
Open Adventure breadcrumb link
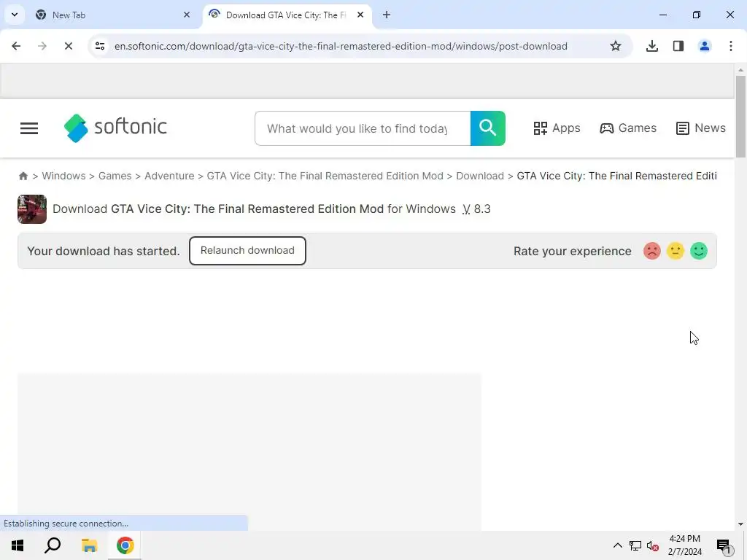[169, 176]
